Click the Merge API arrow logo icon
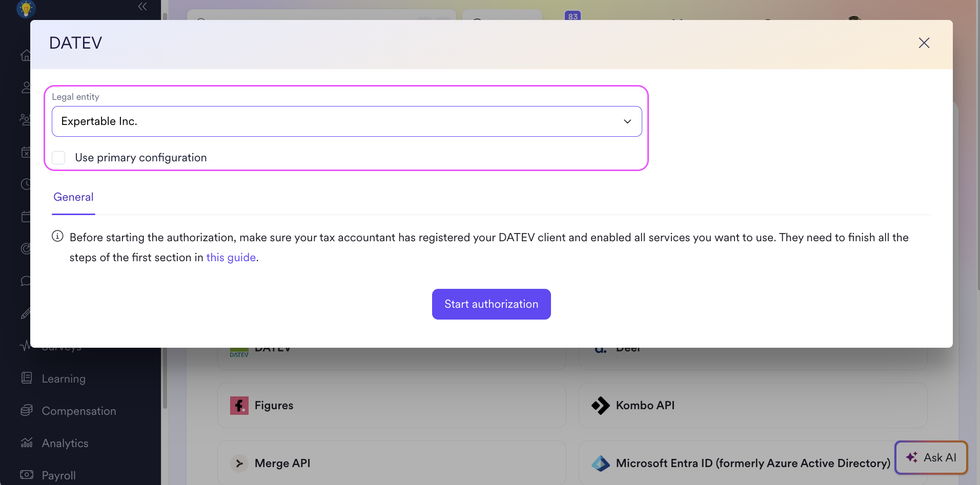 pos(239,463)
